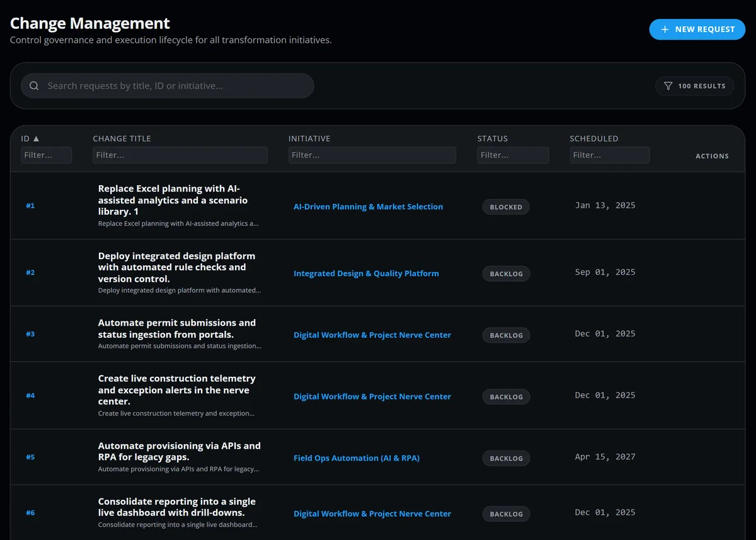Open AI-Driven Planning & Market Selection initiative

point(369,207)
